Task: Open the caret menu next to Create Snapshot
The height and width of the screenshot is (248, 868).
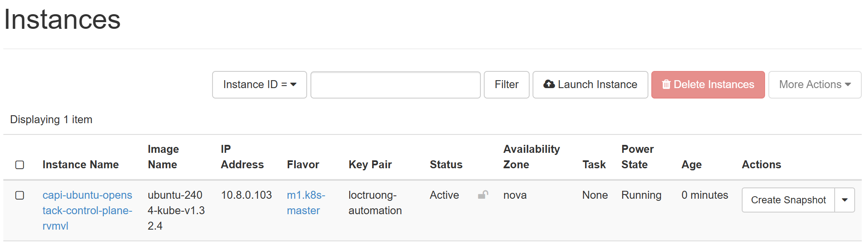Action: pos(844,200)
